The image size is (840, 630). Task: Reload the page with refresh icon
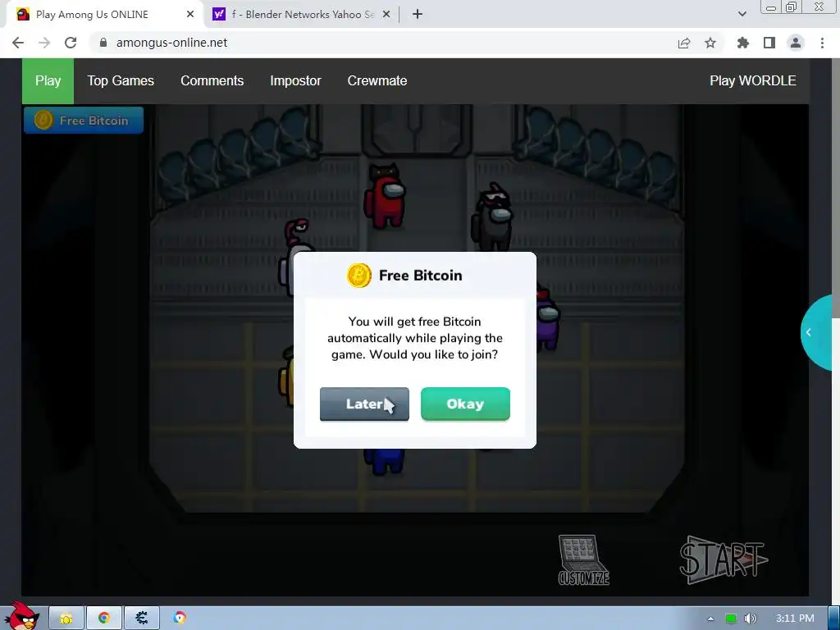71,43
